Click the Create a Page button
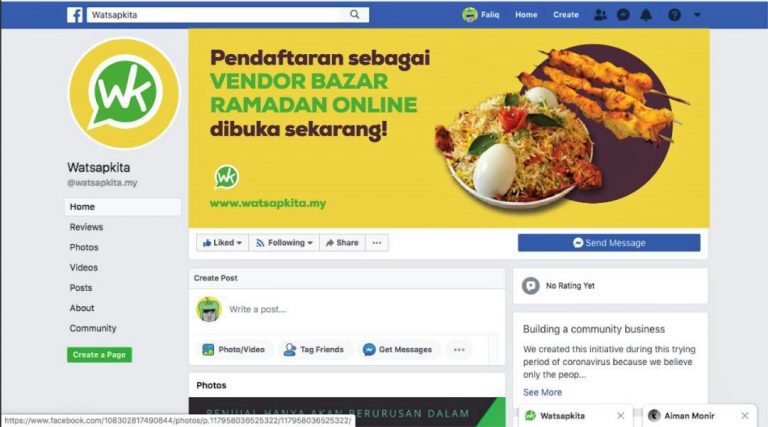The width and height of the screenshot is (768, 427). pyautogui.click(x=99, y=355)
